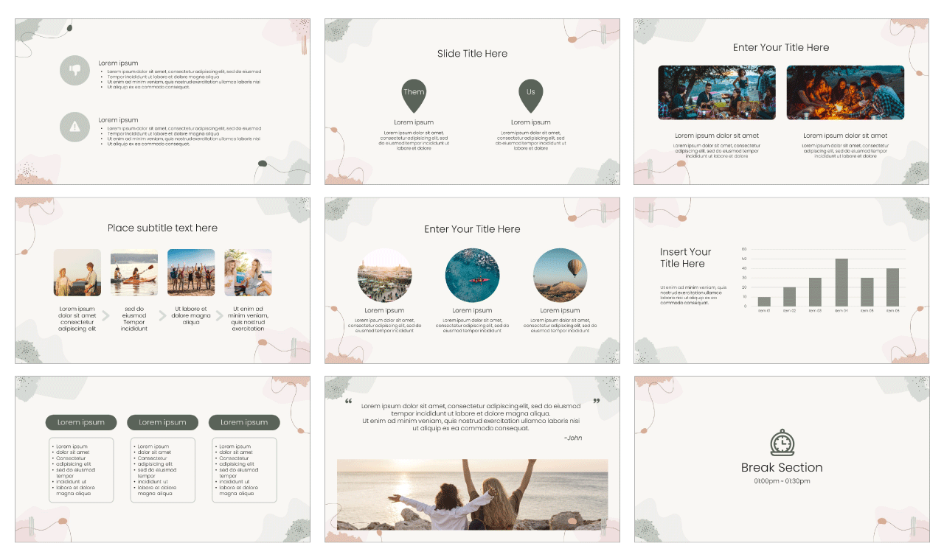The width and height of the screenshot is (944, 560).
Task: Select the picnic under tree photo
Action: [x=717, y=92]
